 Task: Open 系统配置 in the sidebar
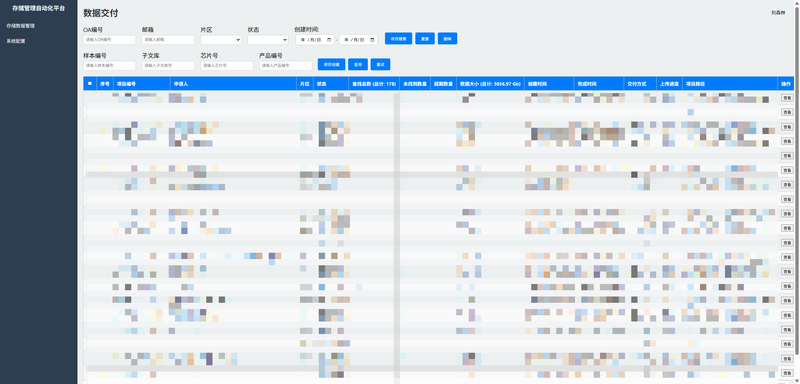(x=15, y=41)
